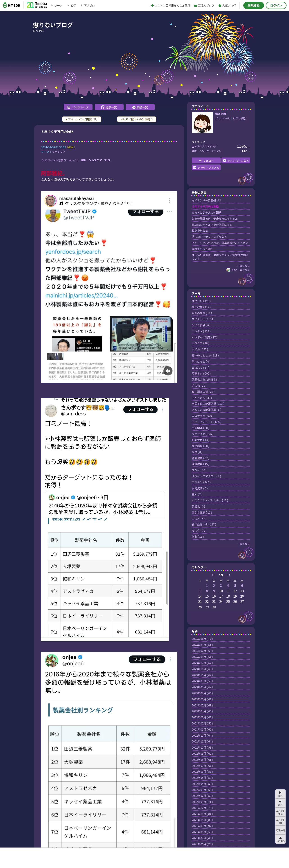Open archive 2022年01月 ( 71 )
289x868 pixels.
[202, 802]
